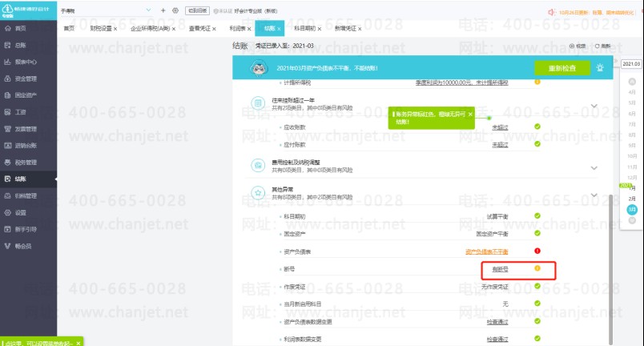Open 发票管理 in the sidebar
The height and width of the screenshot is (346, 644).
(26, 129)
